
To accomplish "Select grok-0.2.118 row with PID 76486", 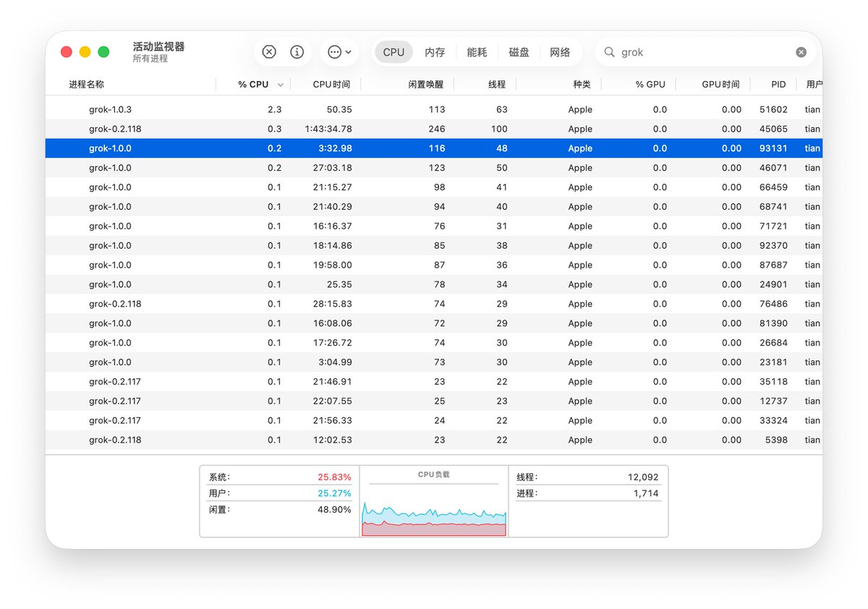I will point(434,304).
